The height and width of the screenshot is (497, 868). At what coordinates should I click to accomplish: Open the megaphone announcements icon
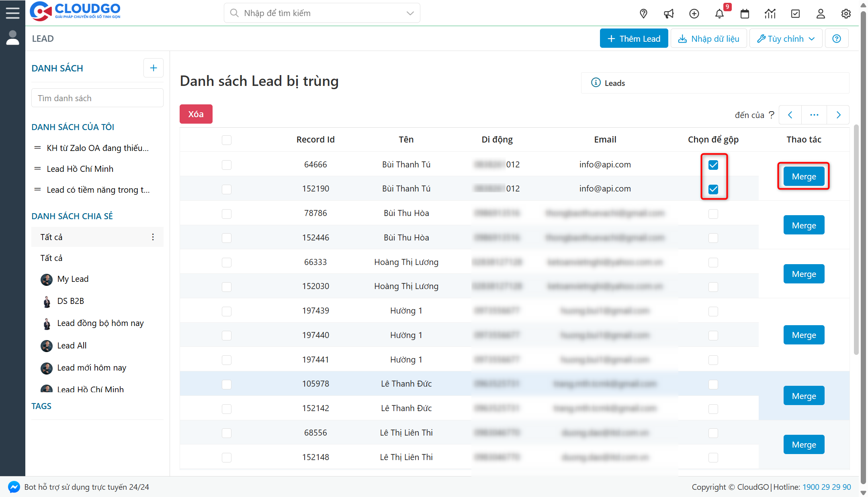[669, 14]
